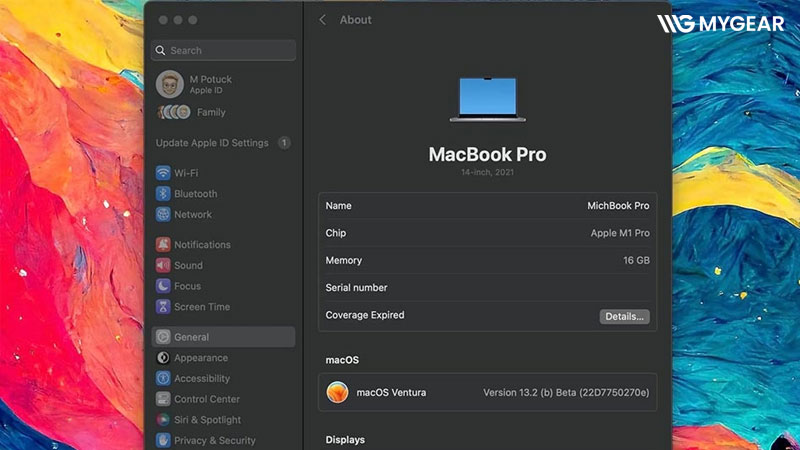Select Network label in the sidebar
The image size is (800, 450).
(x=193, y=214)
